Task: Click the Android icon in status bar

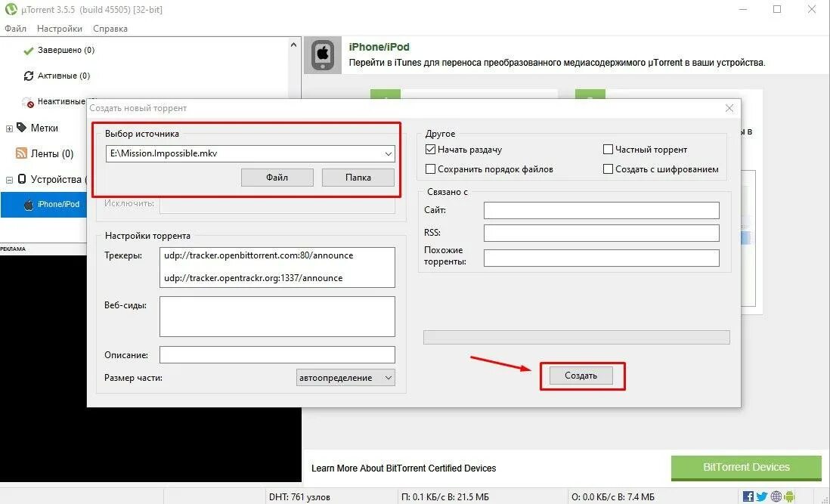Action: coord(789,496)
